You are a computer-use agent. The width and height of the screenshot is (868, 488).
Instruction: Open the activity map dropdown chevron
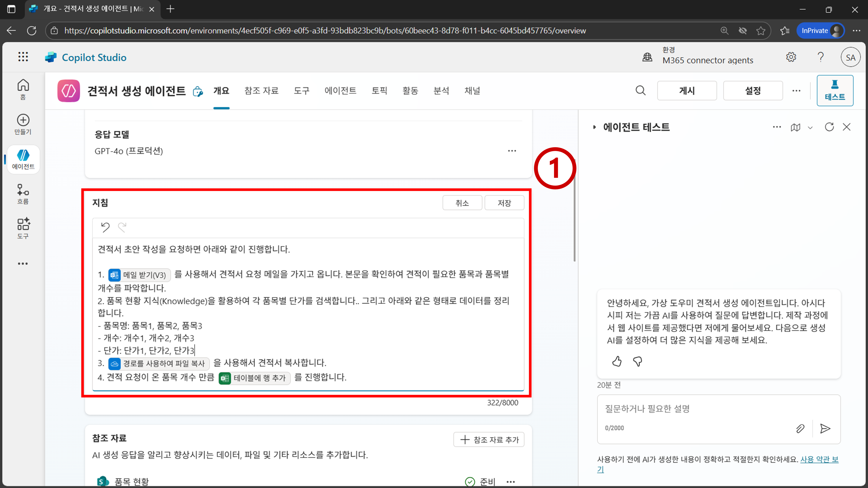(810, 128)
